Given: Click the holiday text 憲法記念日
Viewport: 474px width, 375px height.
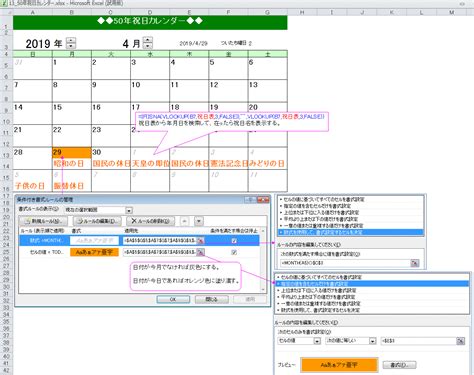Looking at the screenshot, I should (x=229, y=164).
